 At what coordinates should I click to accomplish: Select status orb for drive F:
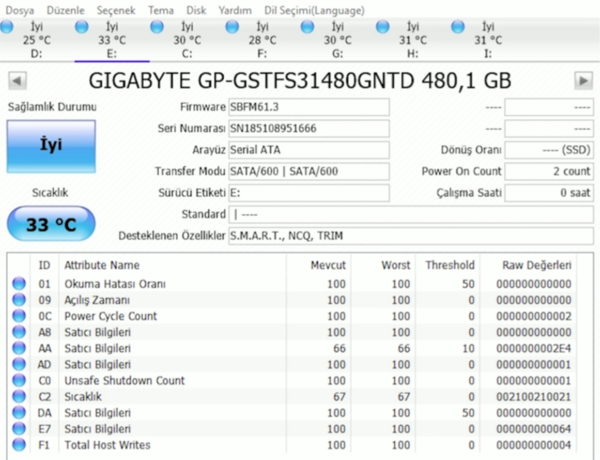[232, 27]
